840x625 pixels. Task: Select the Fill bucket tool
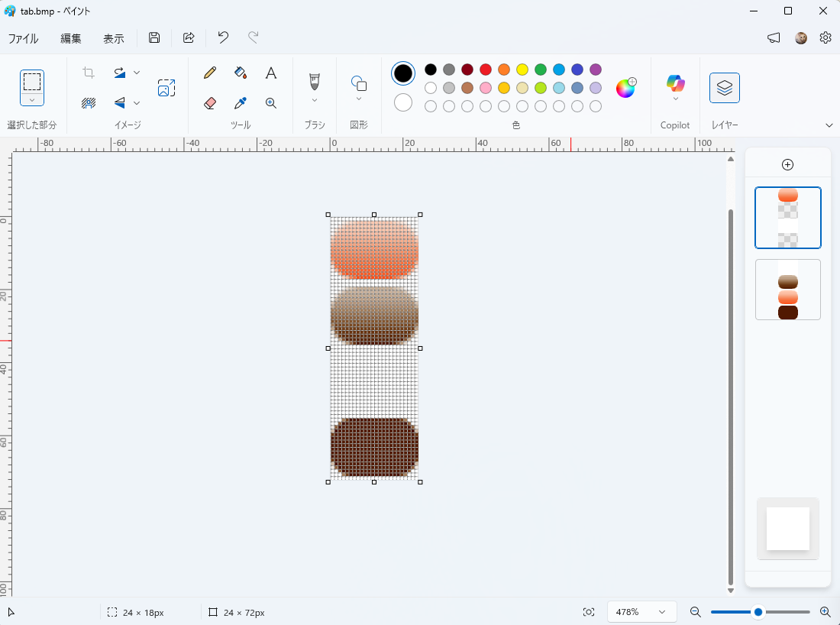click(x=241, y=73)
